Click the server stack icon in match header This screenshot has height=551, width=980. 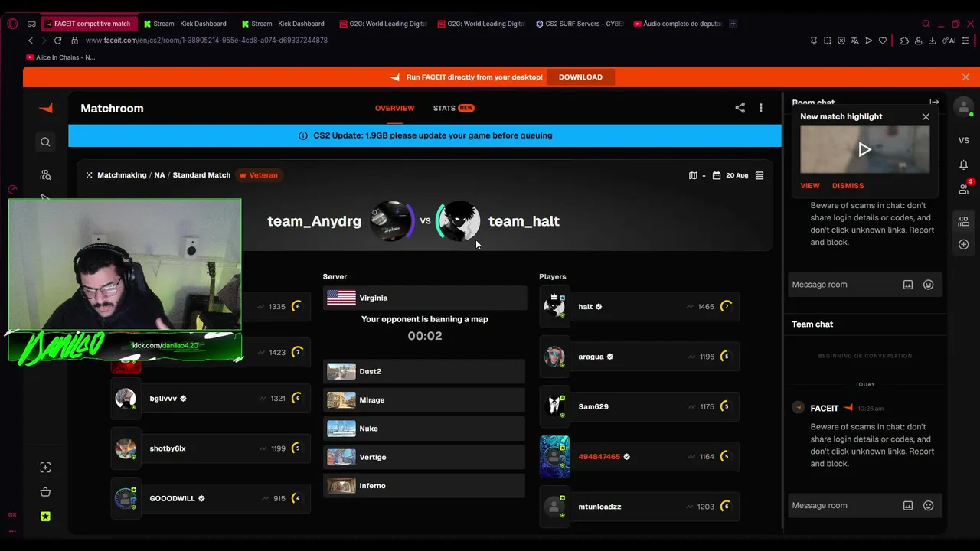(x=759, y=175)
